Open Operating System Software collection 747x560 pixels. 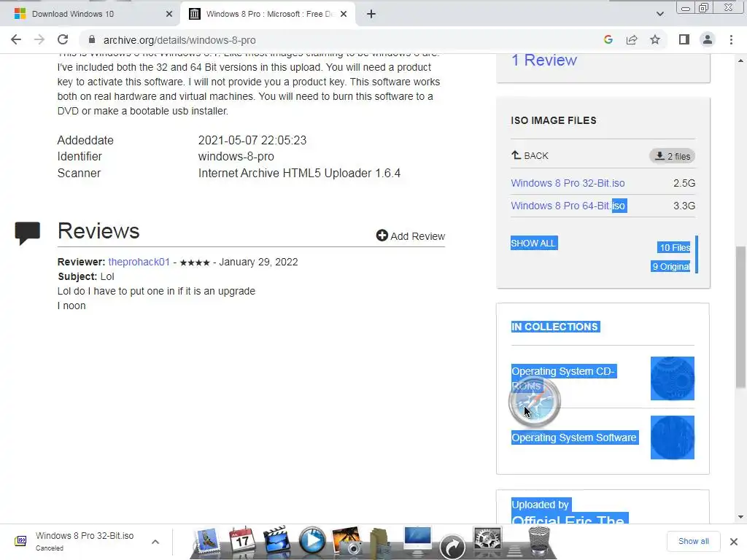[x=574, y=437]
